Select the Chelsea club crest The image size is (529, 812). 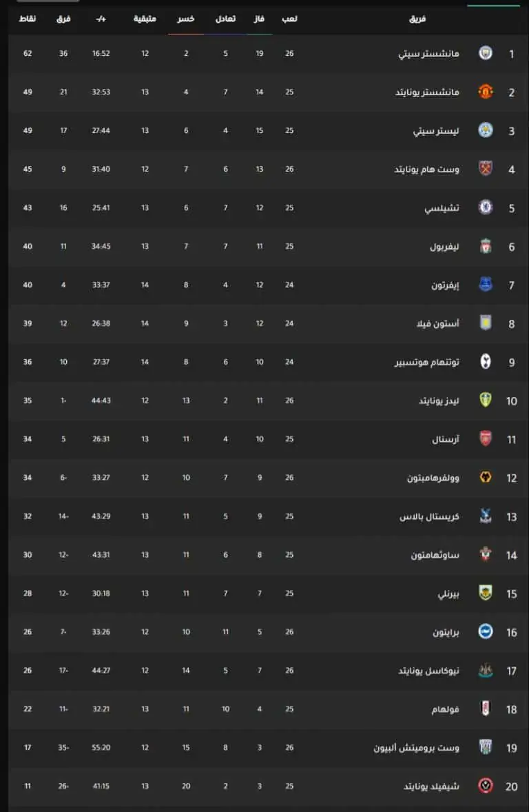pyautogui.click(x=486, y=207)
